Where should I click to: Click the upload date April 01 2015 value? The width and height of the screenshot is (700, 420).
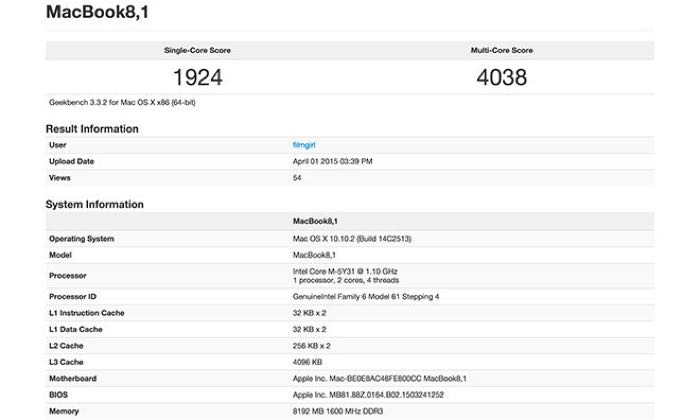pos(332,161)
